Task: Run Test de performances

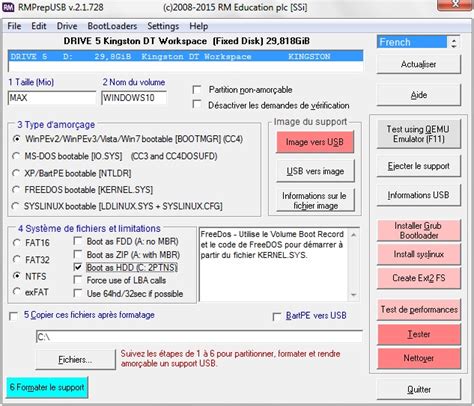Action: pyautogui.click(x=419, y=310)
